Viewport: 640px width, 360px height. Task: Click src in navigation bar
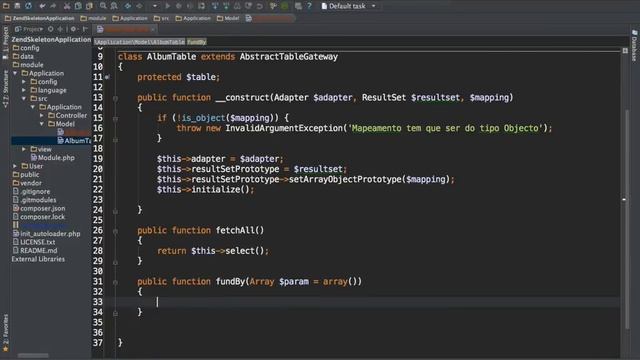coord(161,18)
